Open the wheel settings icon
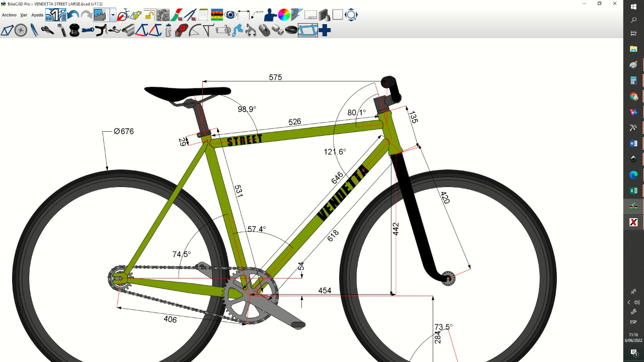 (21, 31)
